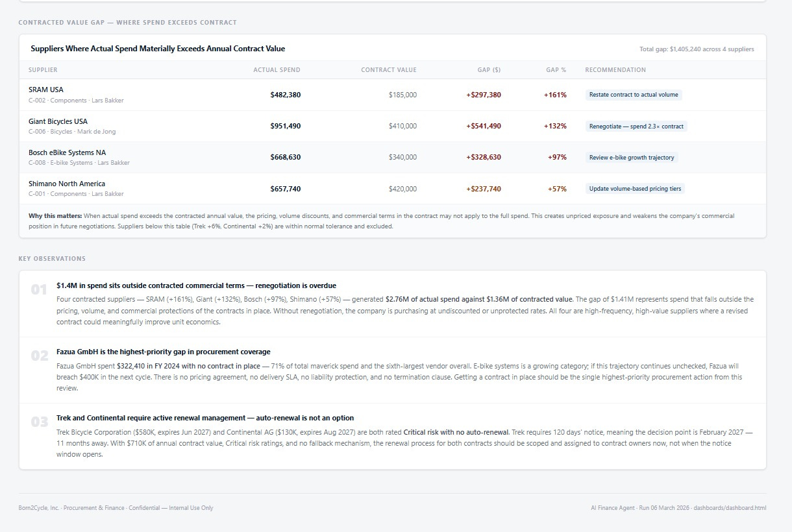Image resolution: width=792 pixels, height=532 pixels.
Task: Click the table title about spend exceeding contract value
Action: point(158,49)
